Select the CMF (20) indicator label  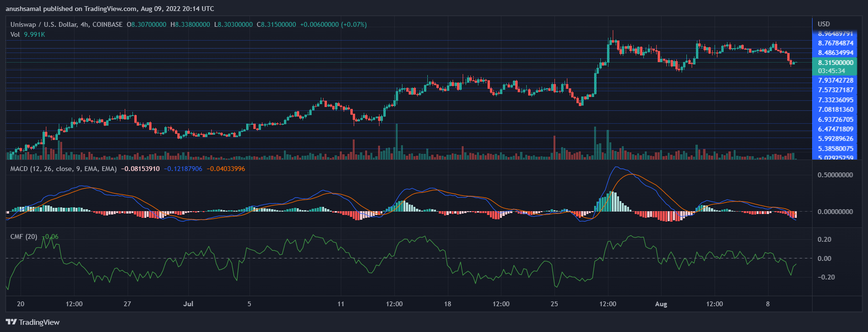pos(24,236)
